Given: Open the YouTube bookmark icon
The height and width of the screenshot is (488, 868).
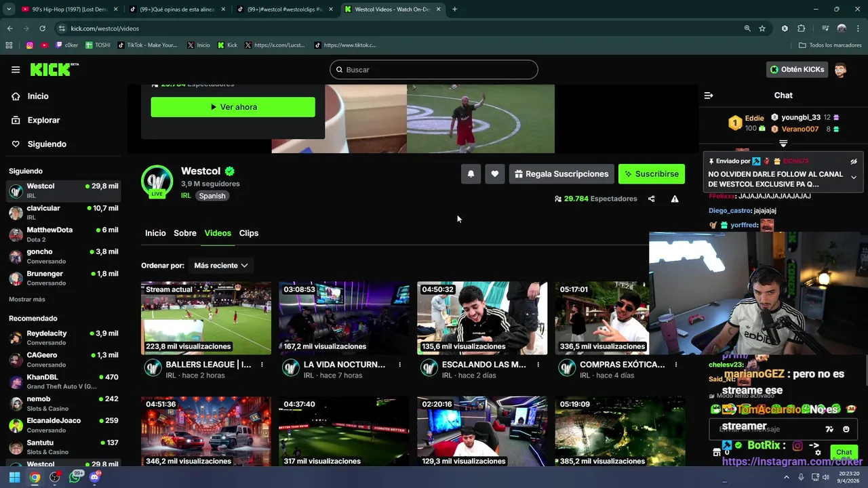Looking at the screenshot, I should (45, 45).
